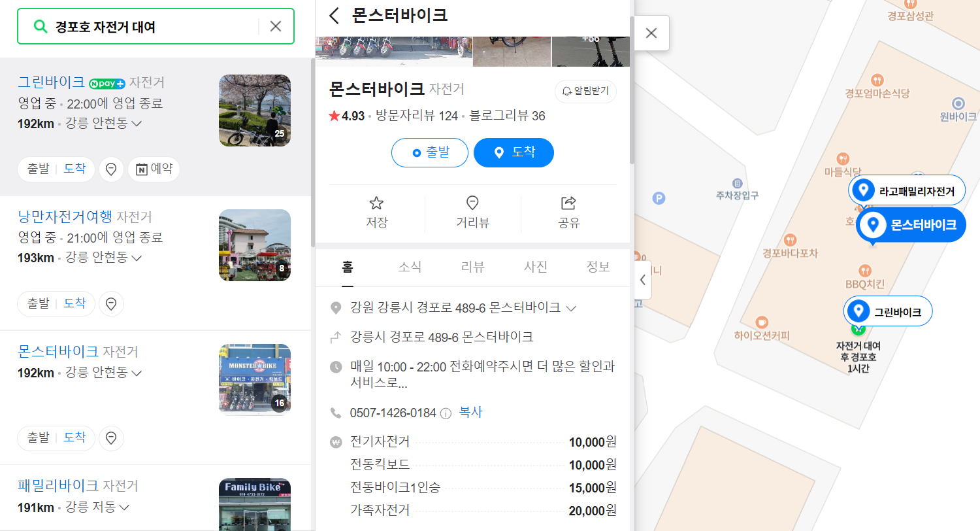Click 도착 in the 그린바이크 row

tap(74, 169)
